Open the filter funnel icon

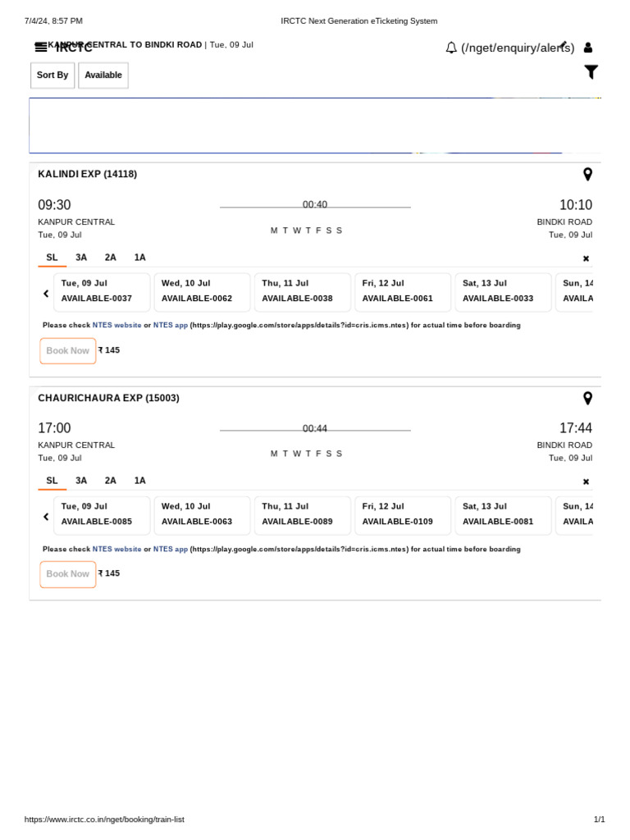[591, 72]
